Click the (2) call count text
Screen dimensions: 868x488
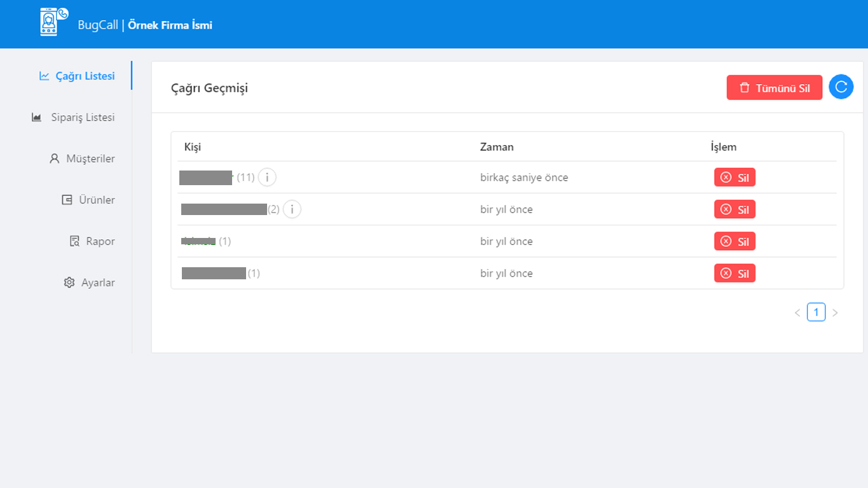pos(273,209)
